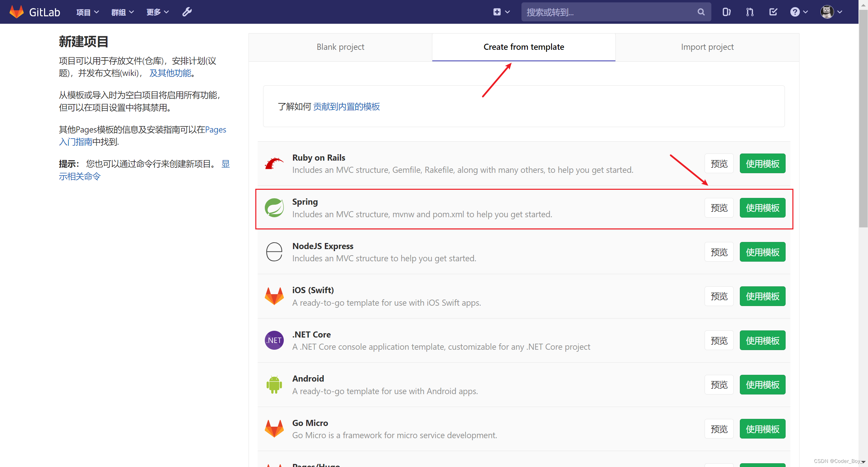Expand the 项目 dropdown menu
The width and height of the screenshot is (868, 467).
[x=87, y=12]
